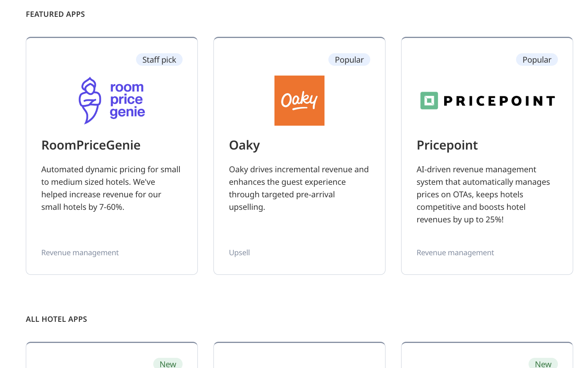Viewport: 588px width, 368px height.
Task: Click the Staff pick badge
Action: click(159, 60)
